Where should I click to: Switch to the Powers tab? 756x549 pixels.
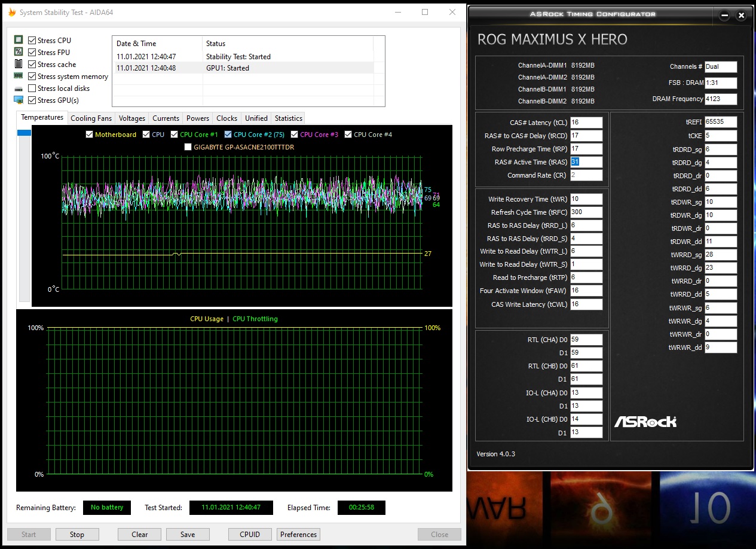pyautogui.click(x=198, y=118)
